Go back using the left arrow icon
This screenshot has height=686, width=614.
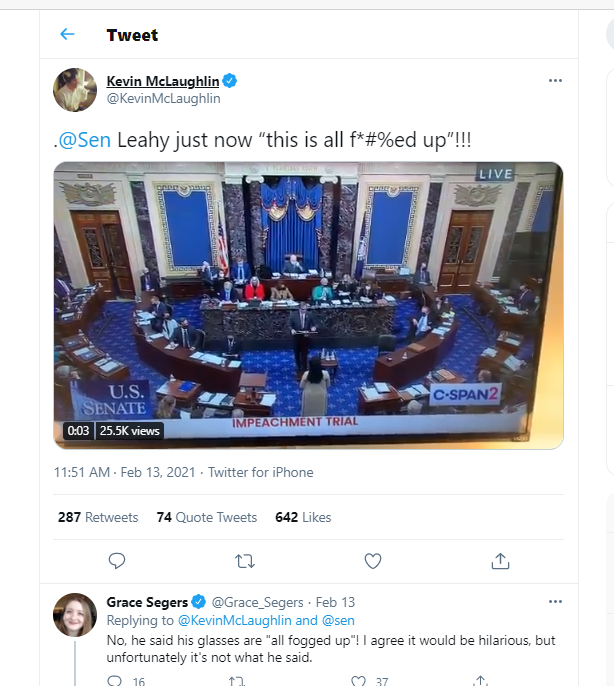click(67, 34)
